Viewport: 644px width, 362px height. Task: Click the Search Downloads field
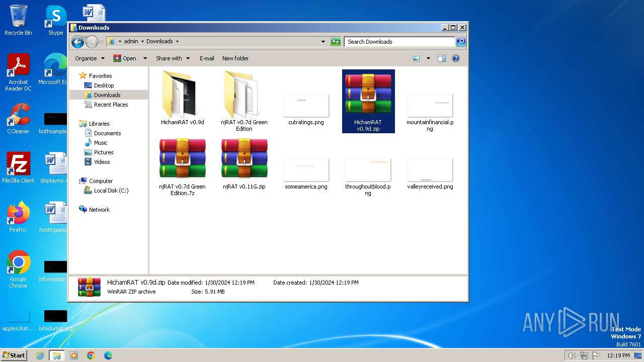coord(400,42)
